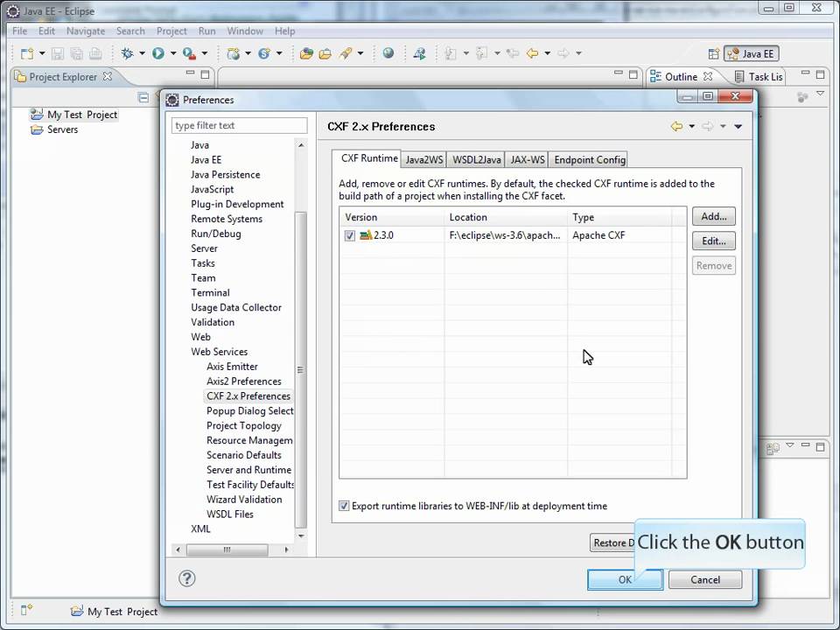Switch to the JAX-WS tab
Viewport: 840px width, 630px height.
(527, 159)
